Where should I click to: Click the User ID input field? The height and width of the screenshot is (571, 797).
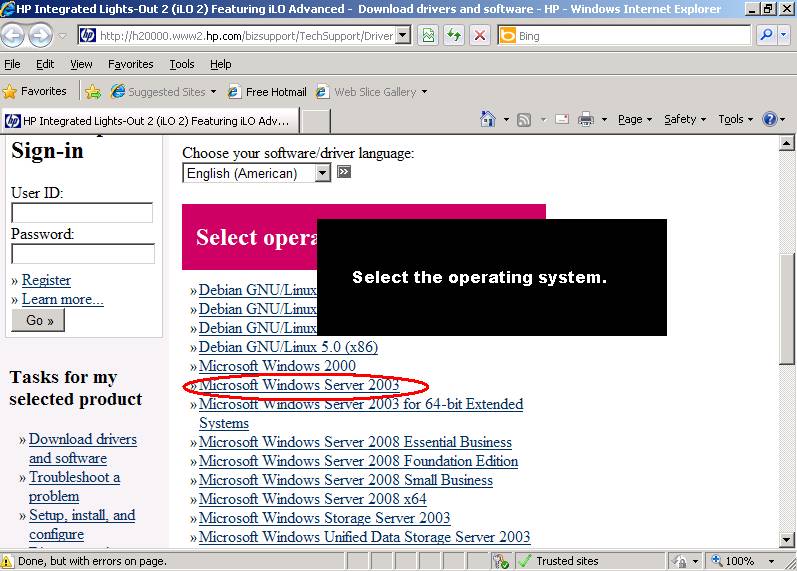(82, 213)
